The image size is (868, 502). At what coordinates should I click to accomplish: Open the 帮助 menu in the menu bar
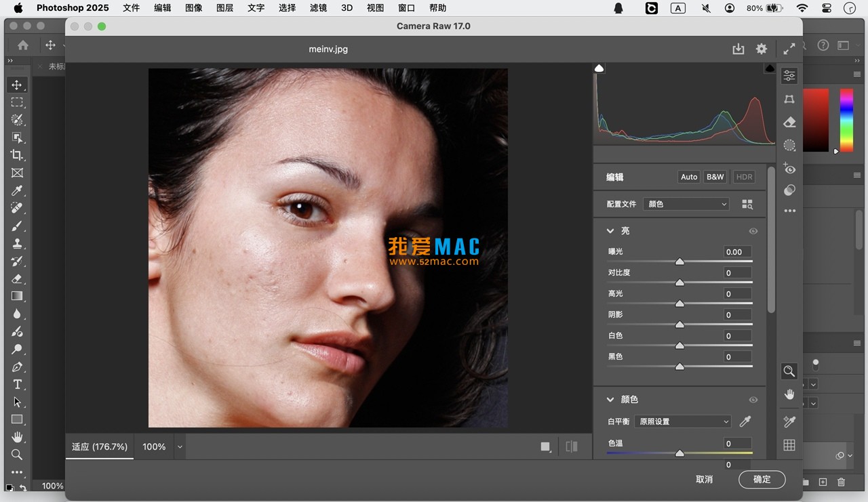(437, 7)
